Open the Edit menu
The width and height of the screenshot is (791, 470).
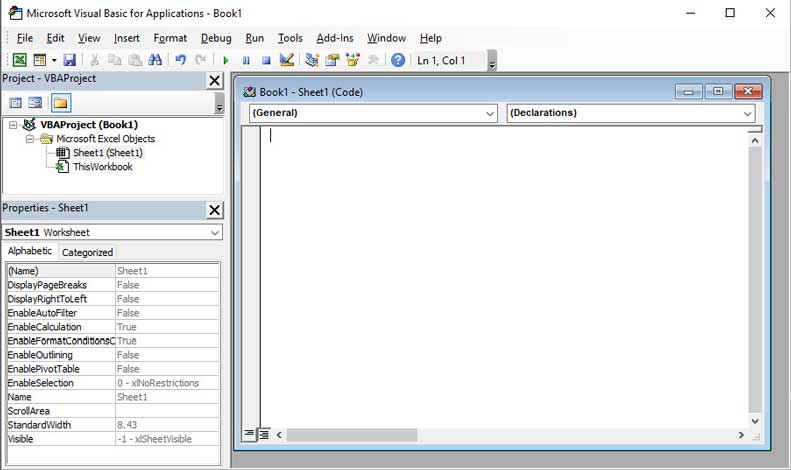(x=55, y=38)
